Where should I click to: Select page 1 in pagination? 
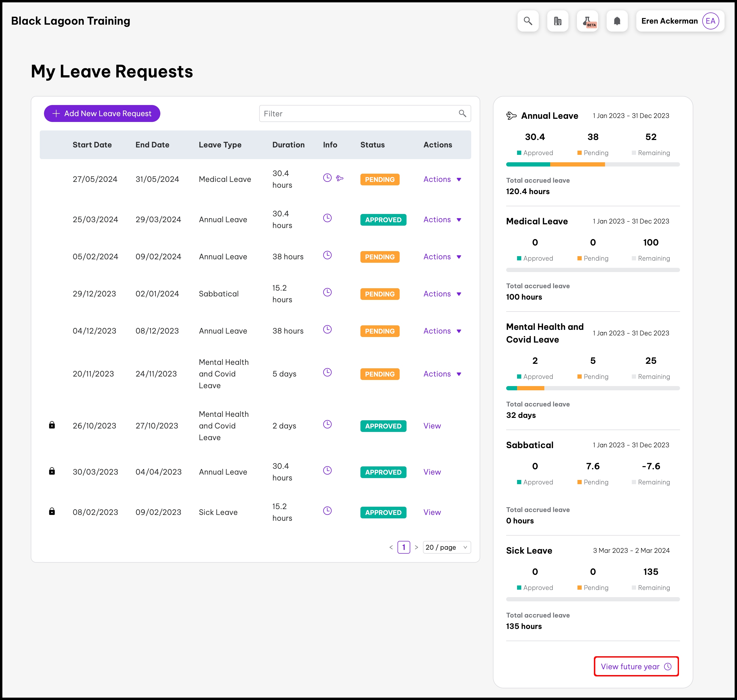(x=404, y=547)
